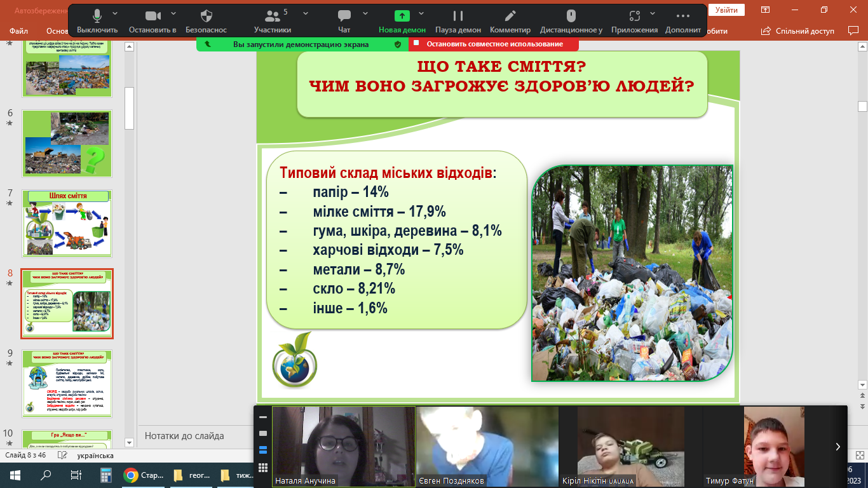The image size is (868, 488).
Task: Click the green screen sharing status bar
Action: pos(302,44)
